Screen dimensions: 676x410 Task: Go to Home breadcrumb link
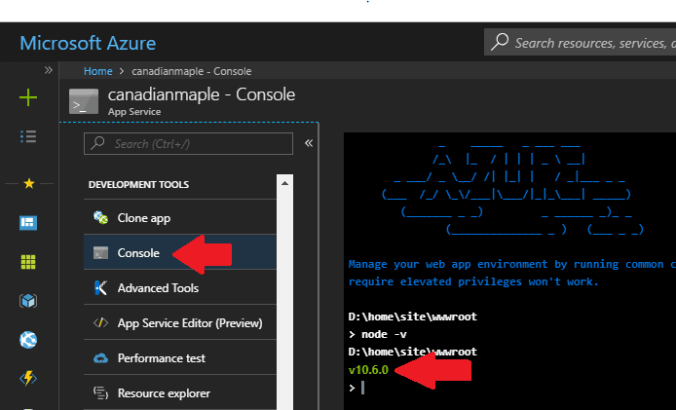pyautogui.click(x=98, y=71)
